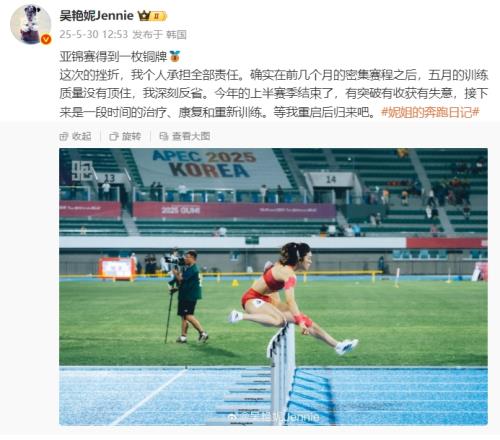Click the collapse icon beside 收起

[64, 136]
